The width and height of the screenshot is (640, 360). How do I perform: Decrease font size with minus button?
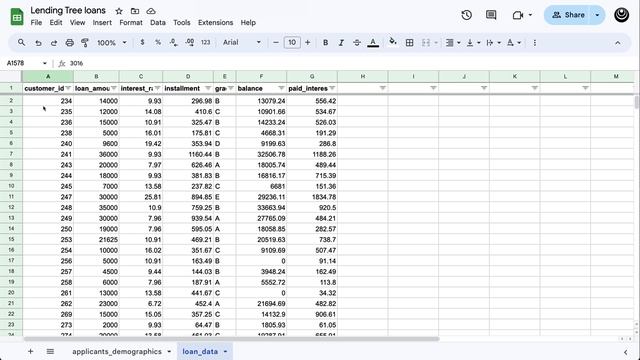point(276,42)
